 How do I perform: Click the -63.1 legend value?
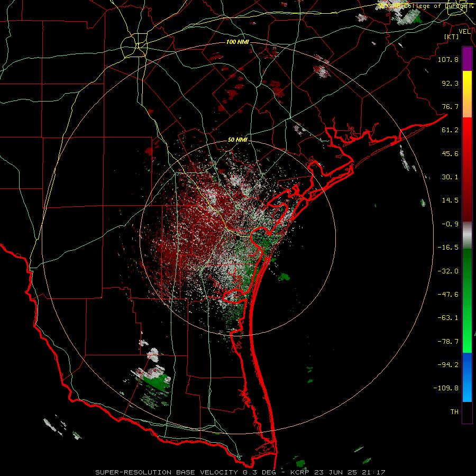click(x=448, y=318)
